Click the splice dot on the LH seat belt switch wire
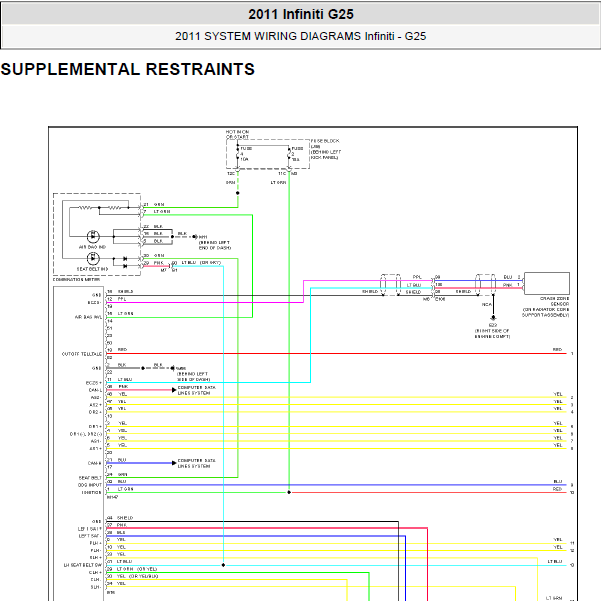Screen dimensions: 601x601 click(223, 565)
